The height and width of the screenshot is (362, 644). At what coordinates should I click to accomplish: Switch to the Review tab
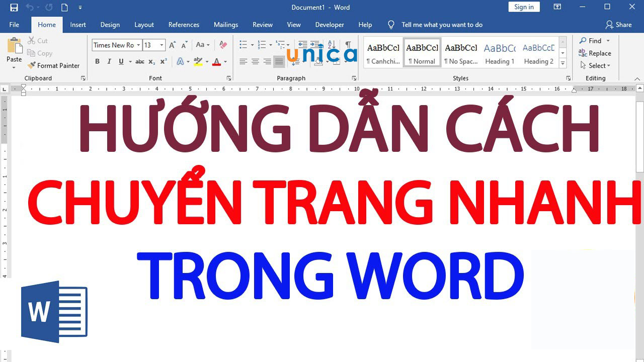pos(263,25)
